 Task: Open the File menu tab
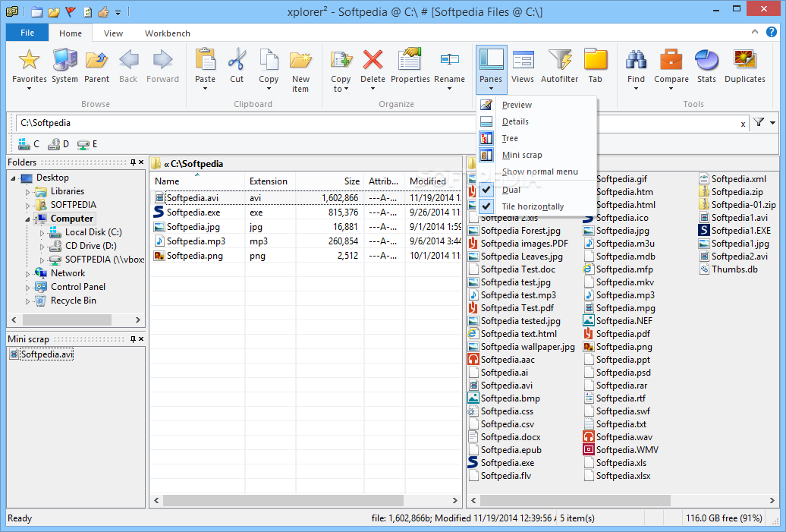tap(27, 33)
